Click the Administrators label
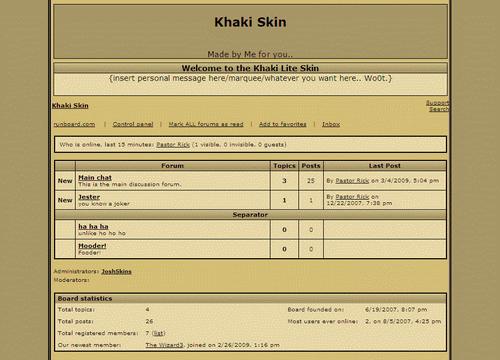This screenshot has width=500, height=360. point(76,271)
